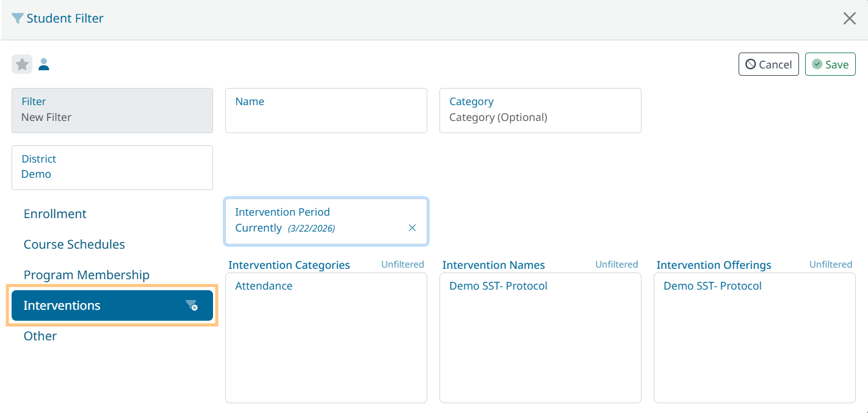Select Attendance in Intervention Categories

[264, 286]
